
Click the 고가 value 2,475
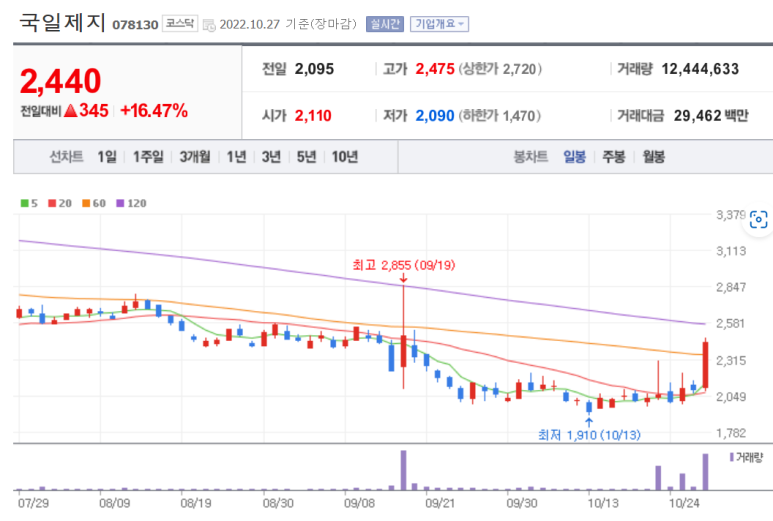(435, 69)
